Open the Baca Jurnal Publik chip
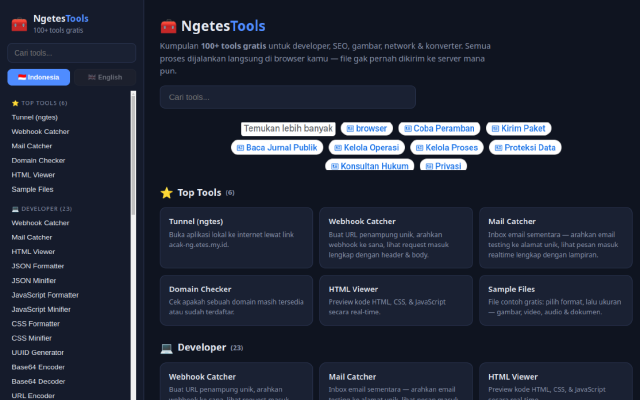The height and width of the screenshot is (400, 640). coord(277,148)
